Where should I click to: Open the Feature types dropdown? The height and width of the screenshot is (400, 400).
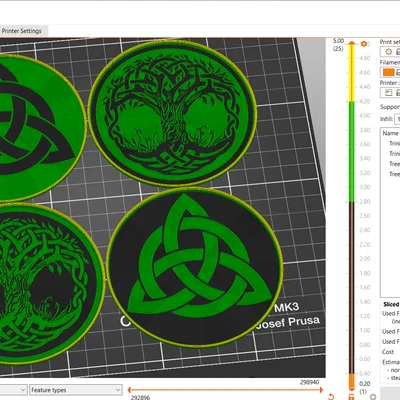(76, 390)
